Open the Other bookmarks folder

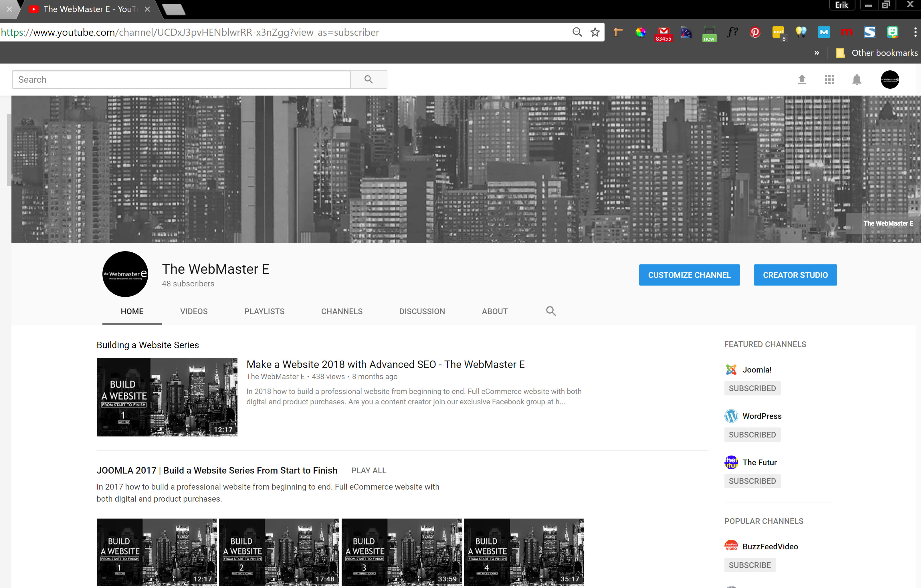coord(877,53)
